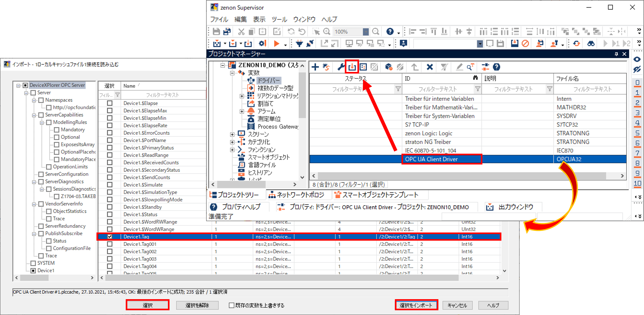This screenshot has height=315, width=644.
Task: Click the save floppy disk icon
Action: point(216,32)
